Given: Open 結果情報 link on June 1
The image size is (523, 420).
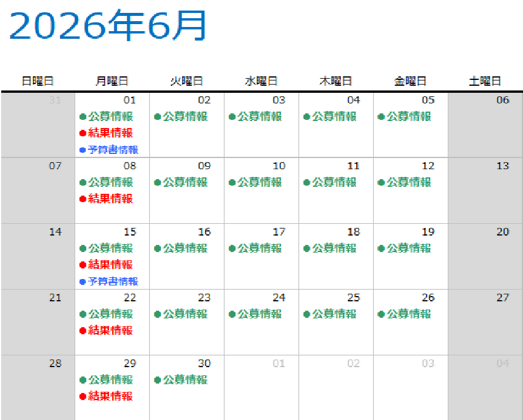Looking at the screenshot, I should pos(110,133).
